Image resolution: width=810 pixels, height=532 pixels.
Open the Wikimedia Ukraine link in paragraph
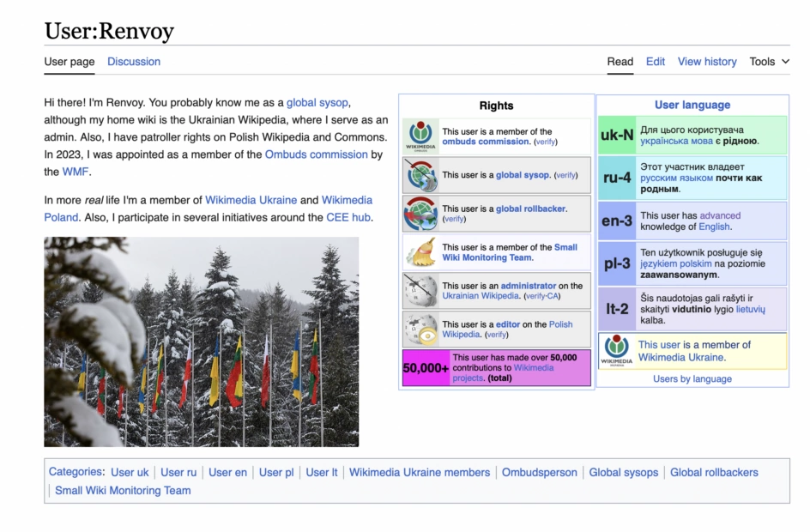point(251,200)
